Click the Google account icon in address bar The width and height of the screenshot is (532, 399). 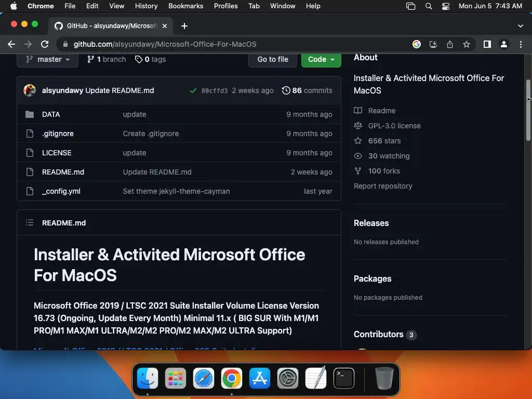click(416, 44)
